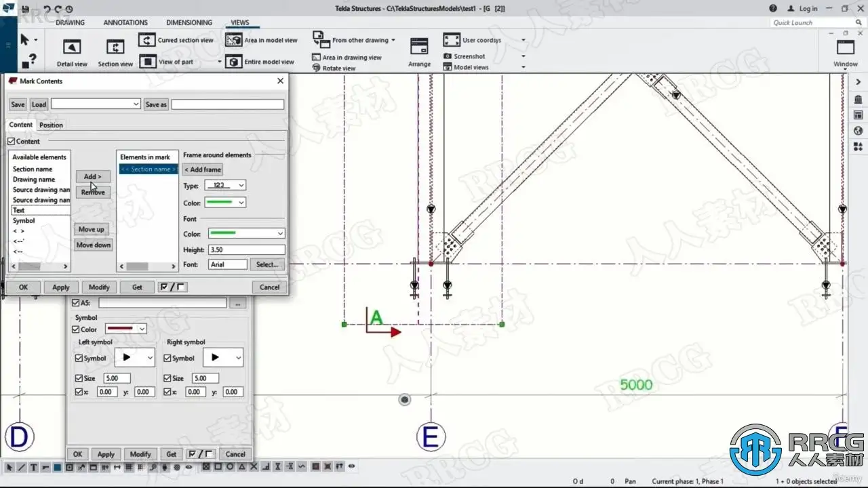Toggle the Left symbol Symbol checkbox
The image size is (868, 488).
coord(79,358)
